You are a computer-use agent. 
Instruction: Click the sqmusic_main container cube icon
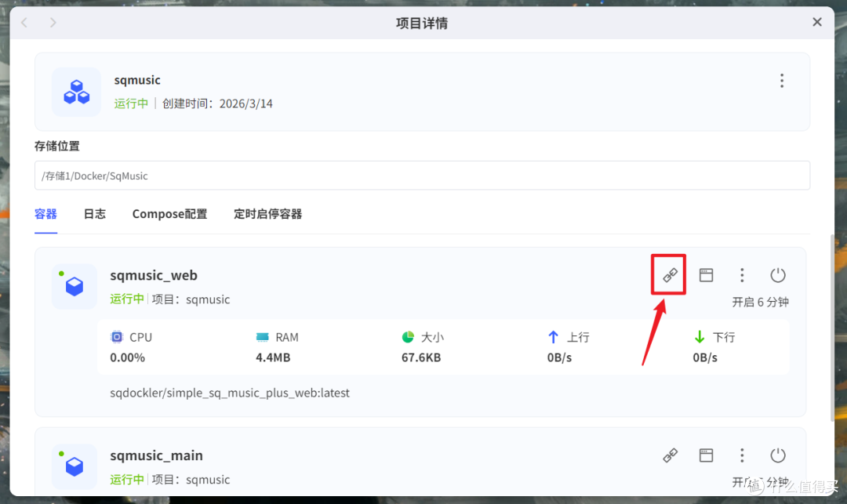tap(75, 466)
